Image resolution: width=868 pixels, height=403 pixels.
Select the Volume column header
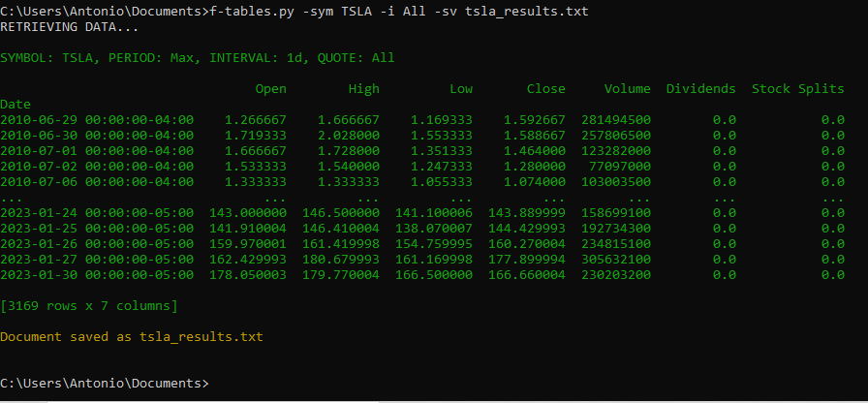point(627,88)
